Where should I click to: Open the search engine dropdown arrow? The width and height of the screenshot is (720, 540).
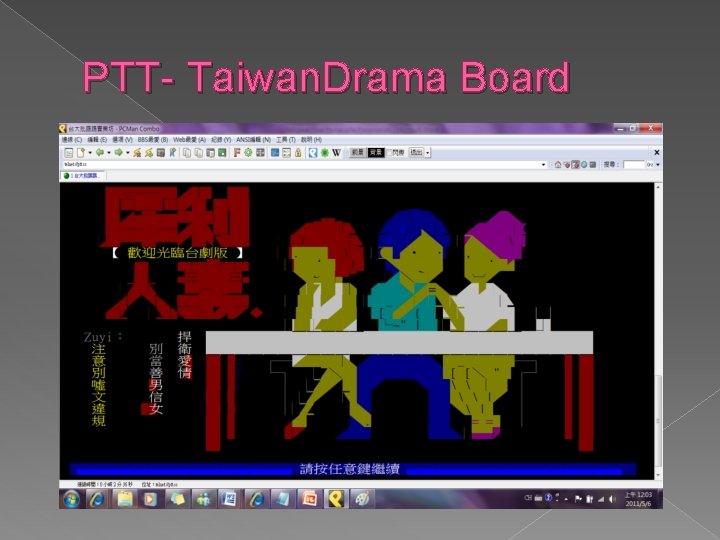[x=658, y=164]
